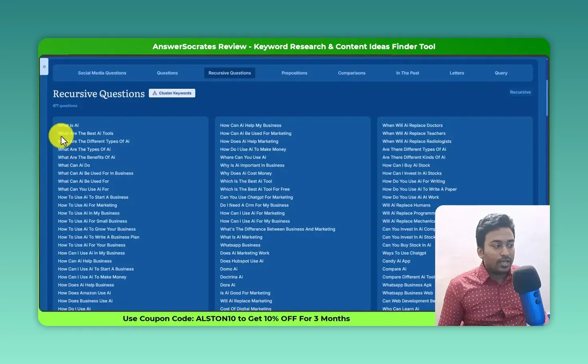Image resolution: width=588 pixels, height=364 pixels.
Task: Select the Recursive Questions tab
Action: pyautogui.click(x=230, y=73)
